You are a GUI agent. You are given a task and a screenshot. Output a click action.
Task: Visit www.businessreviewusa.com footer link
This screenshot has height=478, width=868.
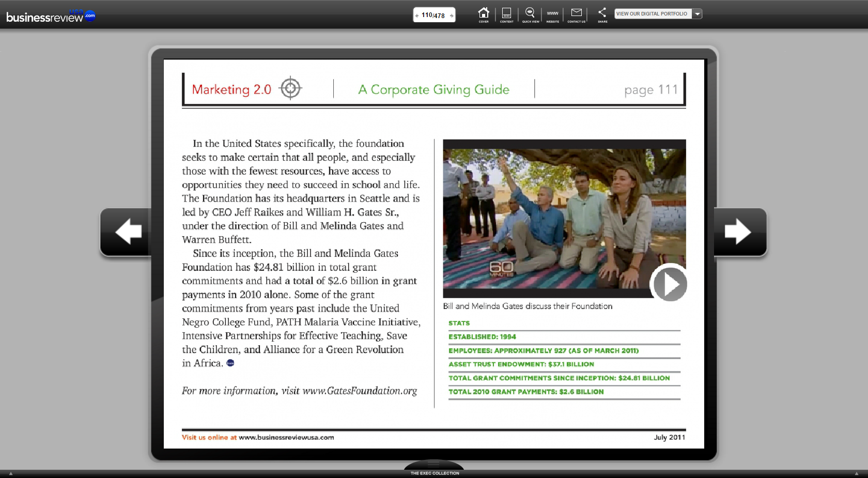point(286,438)
